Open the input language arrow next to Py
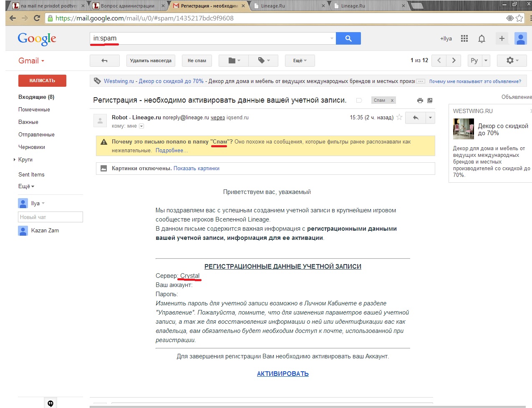 (486, 60)
